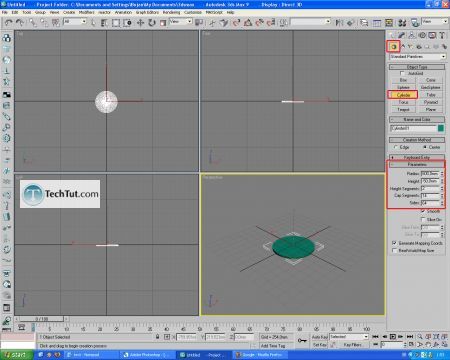Viewport: 450px width, 360px height.
Task: Open the File menu
Action: click(x=4, y=12)
